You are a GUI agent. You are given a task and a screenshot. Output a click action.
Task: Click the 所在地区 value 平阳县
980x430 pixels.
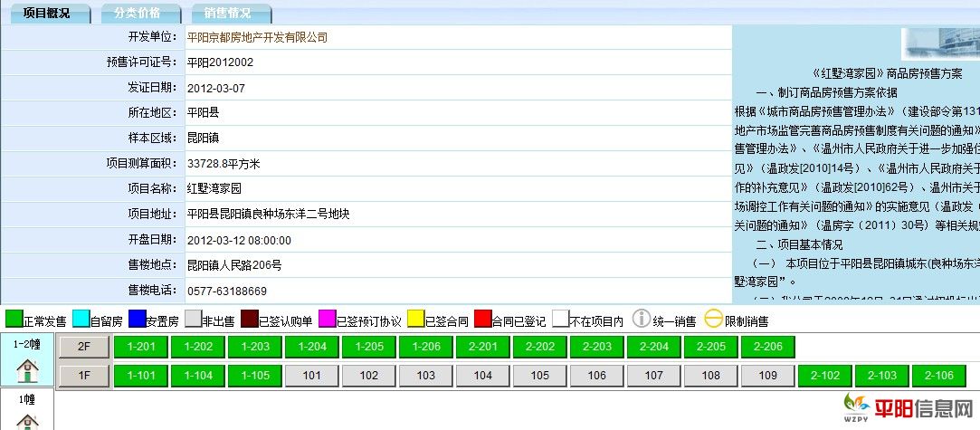coord(203,113)
